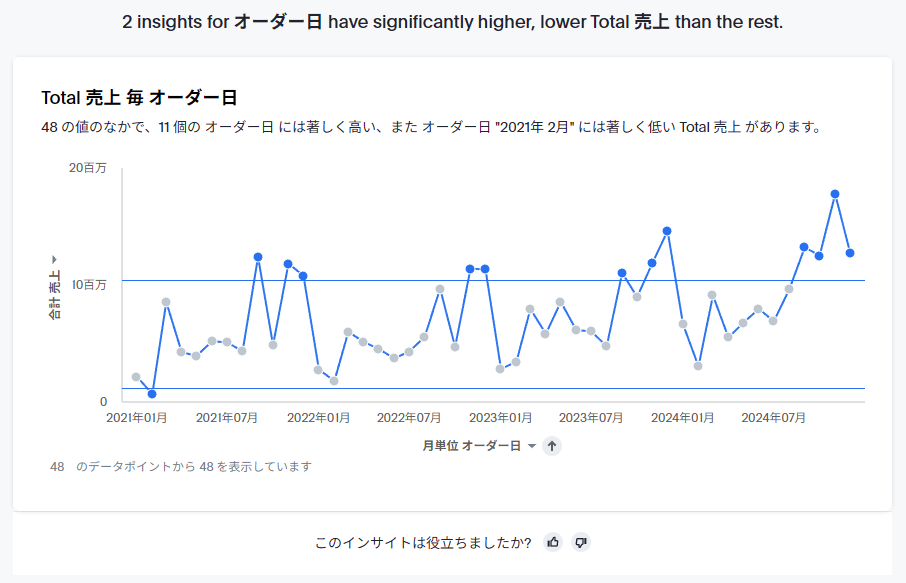This screenshot has width=906, height=583.
Task: Select the lowest blue point near 2021年01月
Action: (x=152, y=394)
